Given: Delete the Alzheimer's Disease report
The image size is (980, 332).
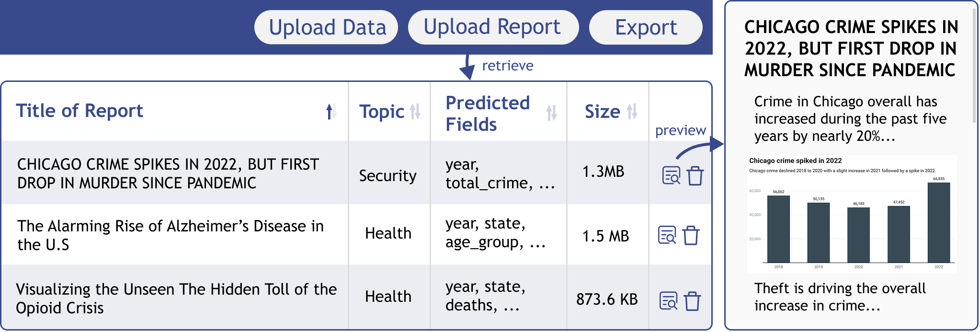Looking at the screenshot, I should [x=691, y=235].
